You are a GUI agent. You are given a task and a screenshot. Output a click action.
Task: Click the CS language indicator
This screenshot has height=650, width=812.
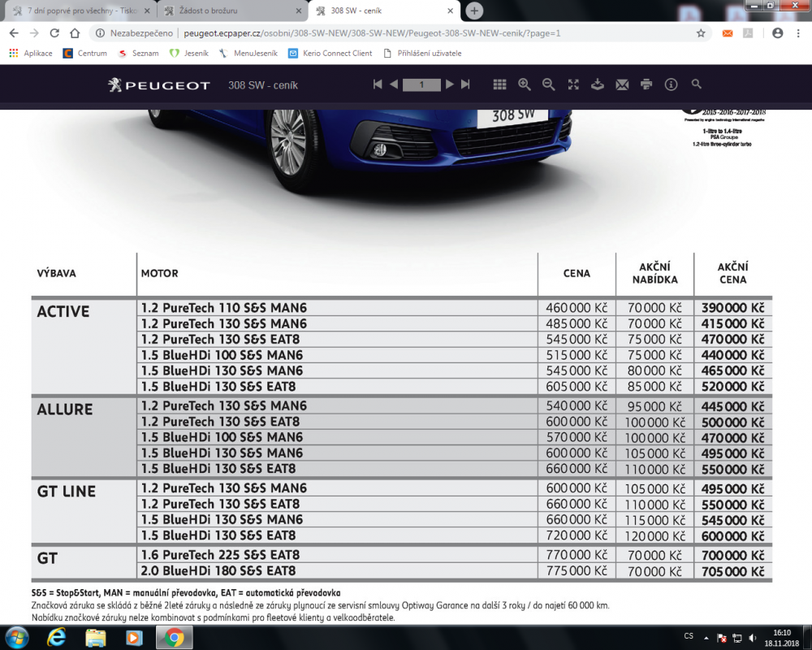click(689, 636)
